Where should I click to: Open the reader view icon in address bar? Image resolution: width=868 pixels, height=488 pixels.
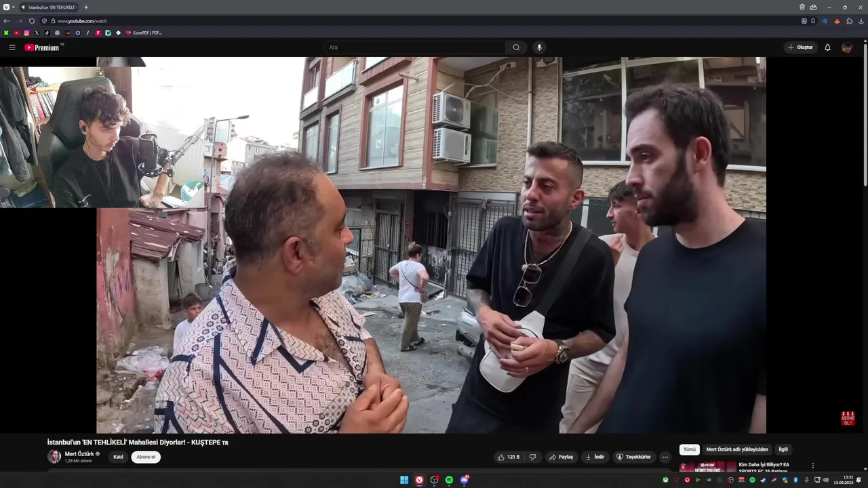(x=804, y=21)
